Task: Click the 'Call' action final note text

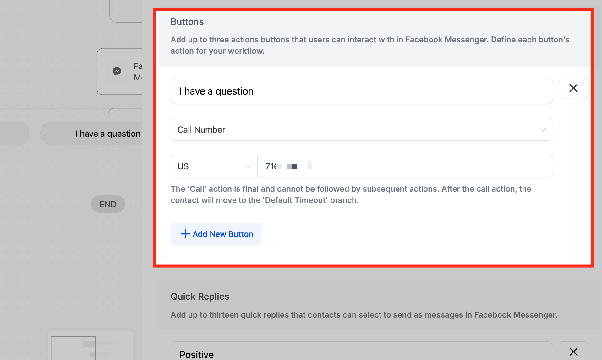Action: click(x=351, y=195)
